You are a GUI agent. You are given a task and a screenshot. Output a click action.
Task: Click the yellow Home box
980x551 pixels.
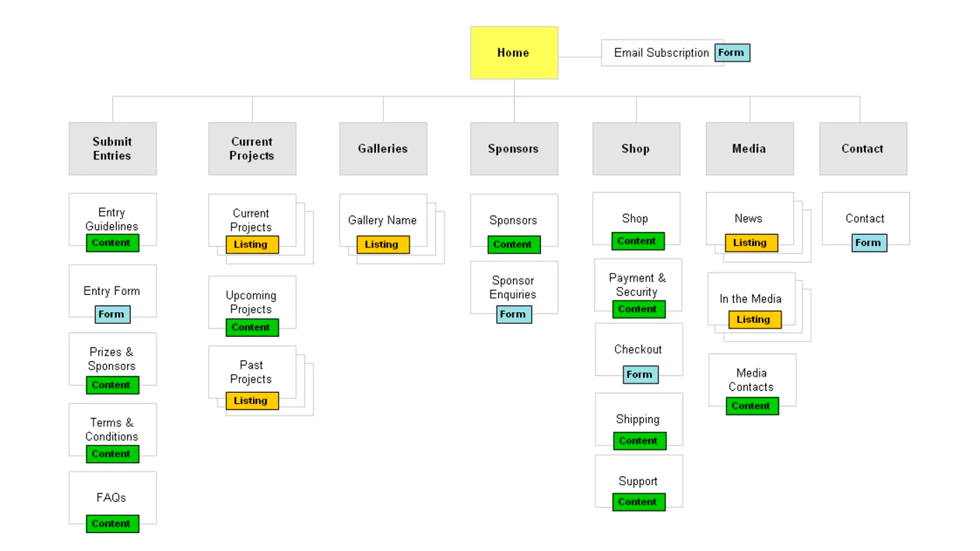[x=513, y=53]
